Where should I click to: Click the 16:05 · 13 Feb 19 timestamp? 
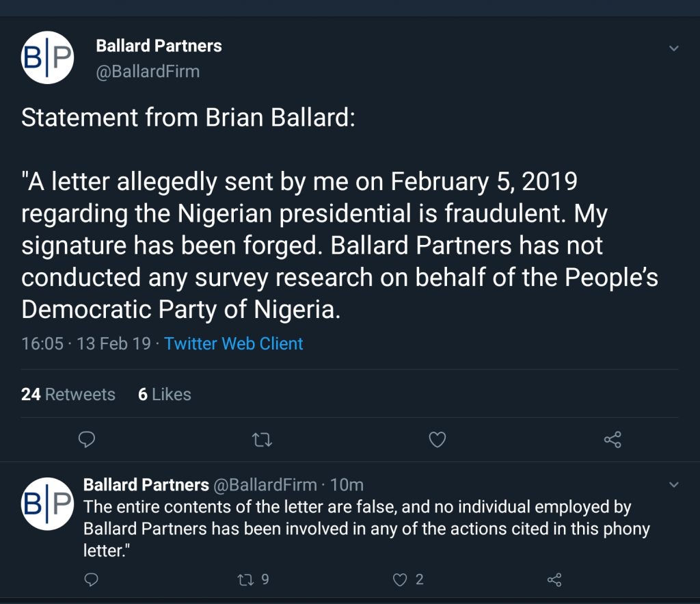click(x=86, y=343)
